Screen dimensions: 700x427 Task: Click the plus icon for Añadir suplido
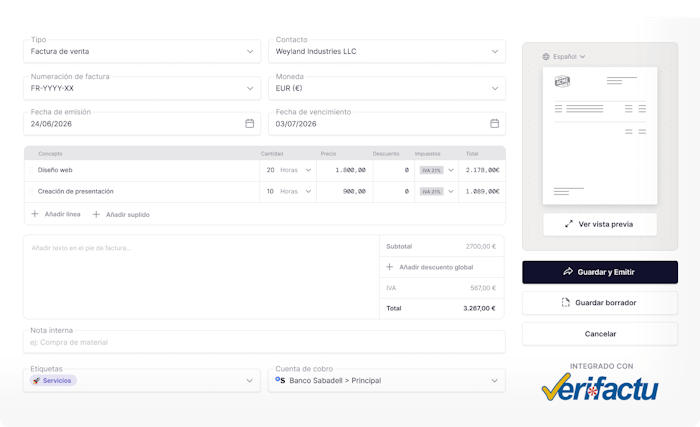[96, 214]
